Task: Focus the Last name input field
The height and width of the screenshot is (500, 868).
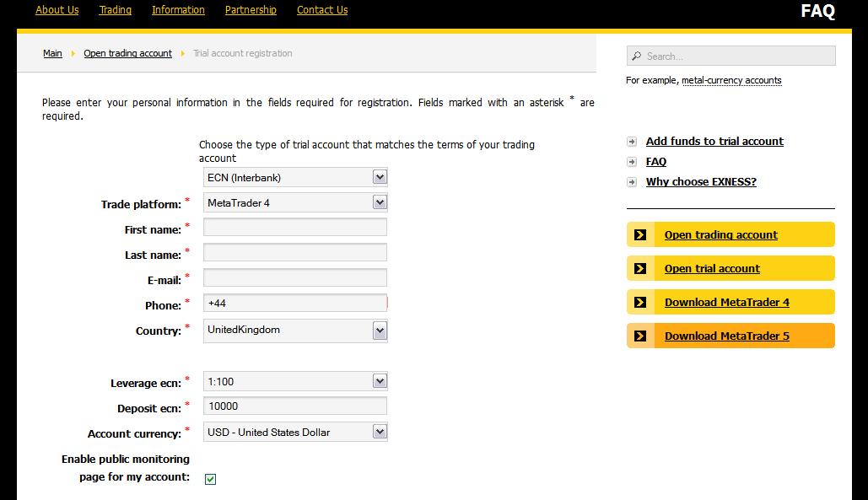Action: coord(295,253)
